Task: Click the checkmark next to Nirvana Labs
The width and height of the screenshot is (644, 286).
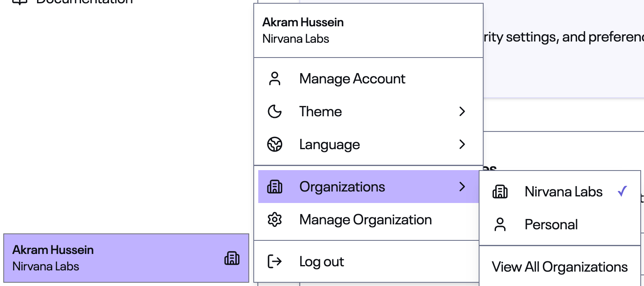Action: (x=622, y=191)
